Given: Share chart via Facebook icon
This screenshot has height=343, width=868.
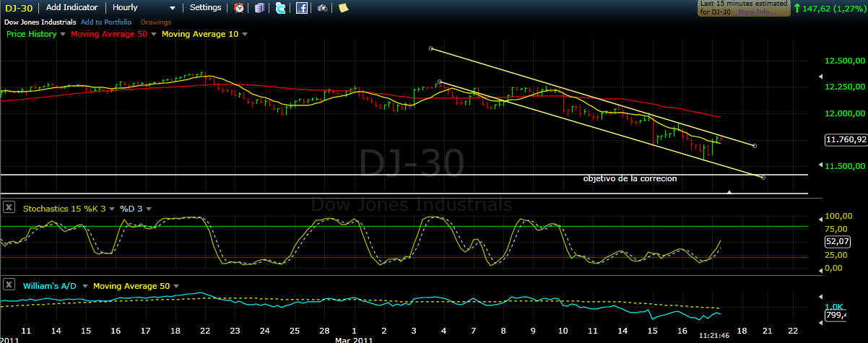Looking at the screenshot, I should tap(302, 8).
